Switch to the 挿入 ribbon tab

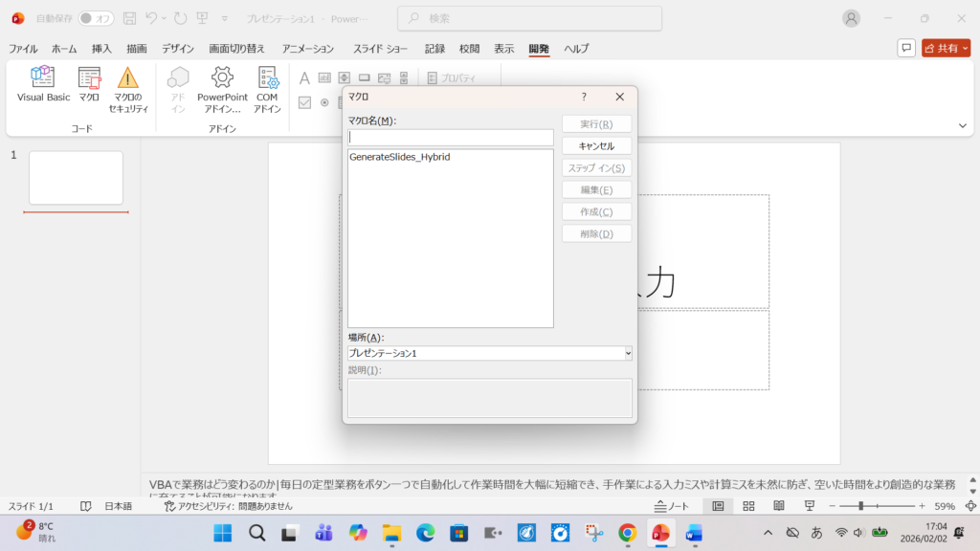101,48
